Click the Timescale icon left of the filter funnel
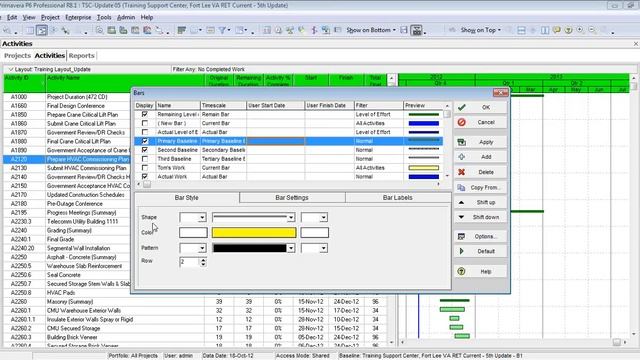 point(210,30)
